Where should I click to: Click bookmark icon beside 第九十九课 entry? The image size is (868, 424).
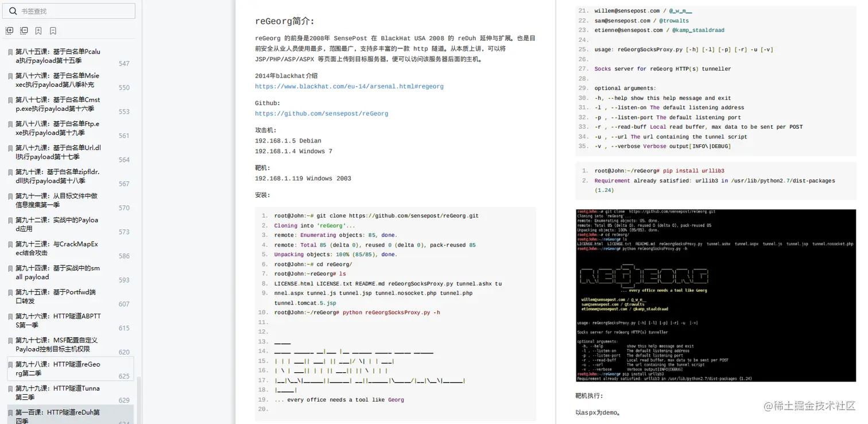point(10,390)
